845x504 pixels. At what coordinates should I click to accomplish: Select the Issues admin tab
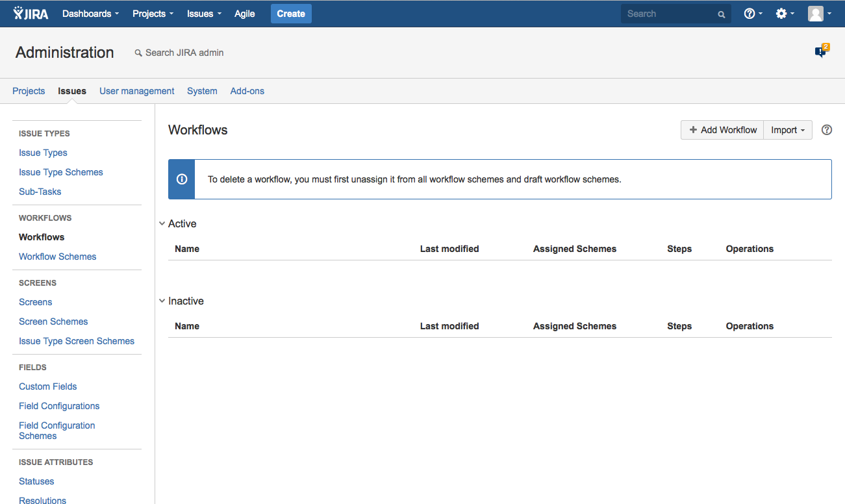click(x=72, y=91)
